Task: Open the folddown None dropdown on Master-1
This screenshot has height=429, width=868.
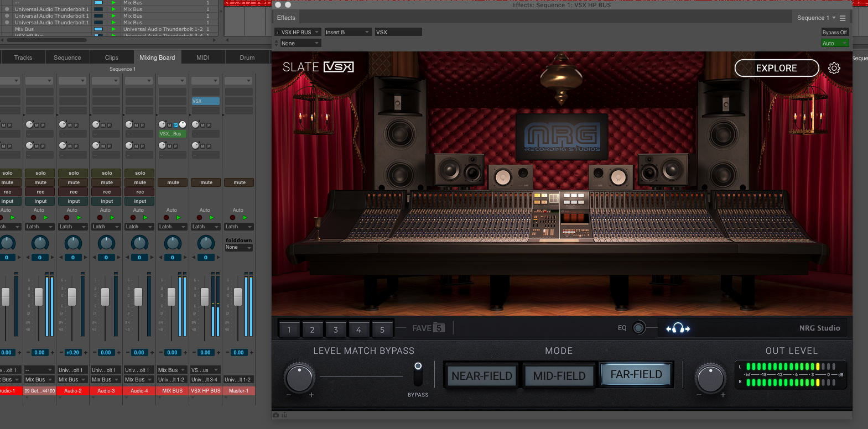Action: click(x=238, y=248)
